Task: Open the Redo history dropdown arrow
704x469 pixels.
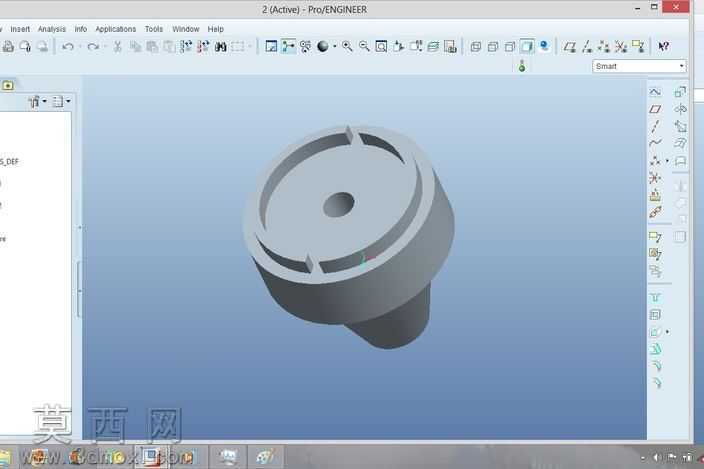Action: (x=105, y=47)
